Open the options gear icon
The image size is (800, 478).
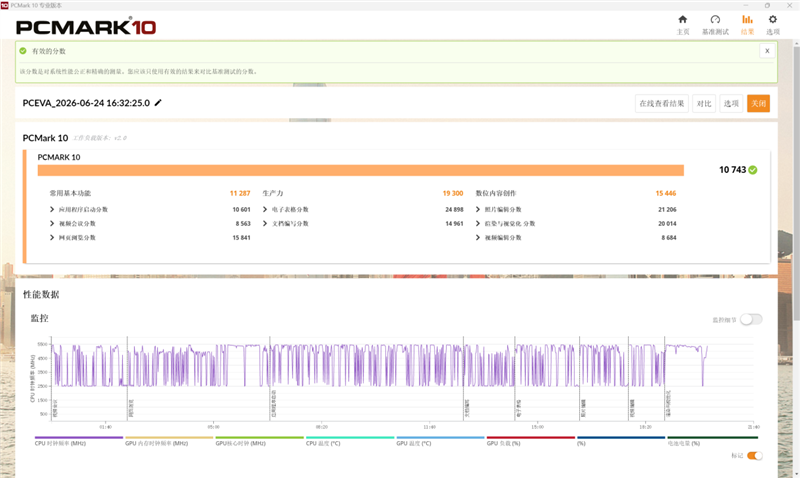772,20
